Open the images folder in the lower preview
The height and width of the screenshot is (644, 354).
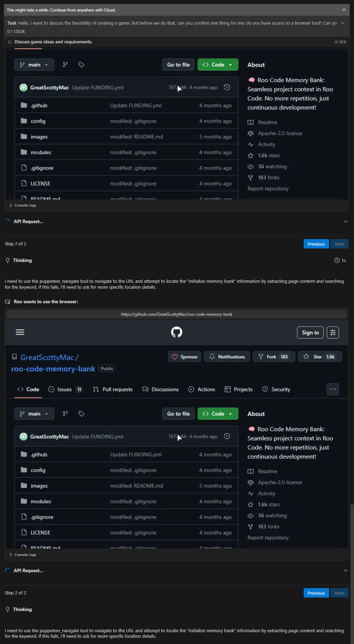[39, 486]
